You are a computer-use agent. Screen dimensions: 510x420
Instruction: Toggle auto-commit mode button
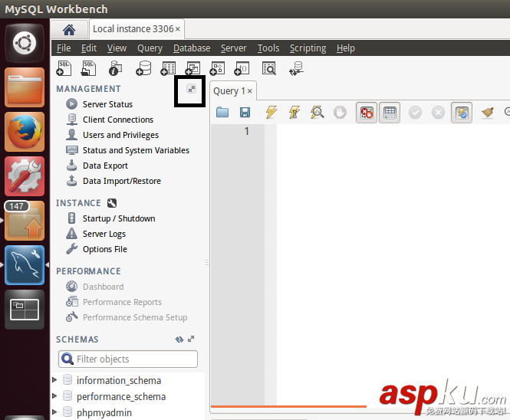(x=462, y=113)
